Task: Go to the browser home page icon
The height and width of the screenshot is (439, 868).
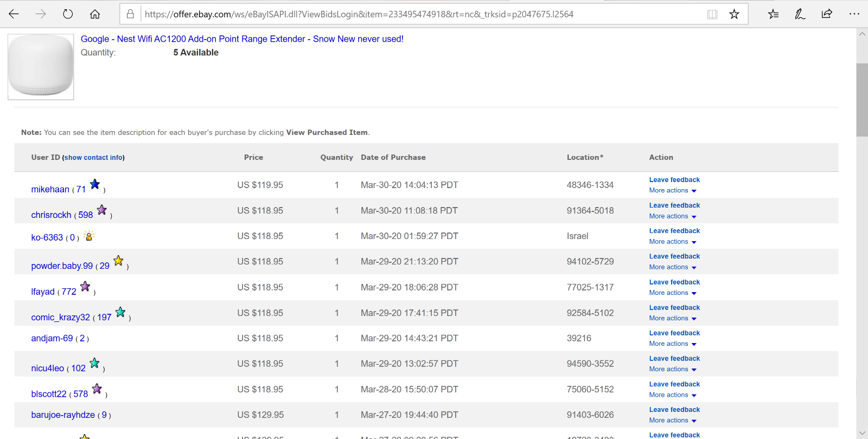Action: pos(95,14)
